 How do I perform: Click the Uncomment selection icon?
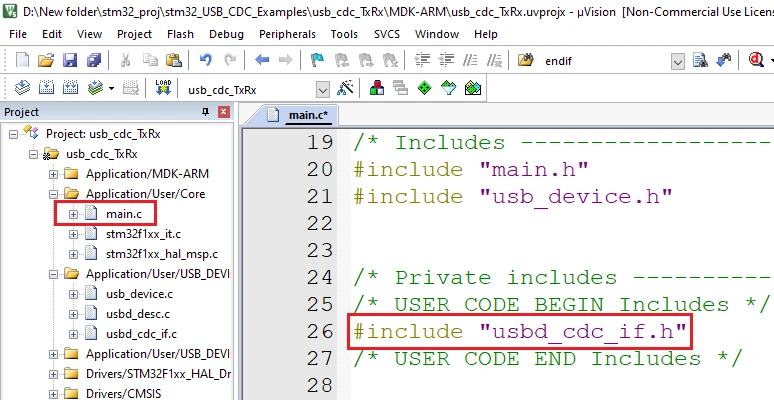(x=494, y=60)
